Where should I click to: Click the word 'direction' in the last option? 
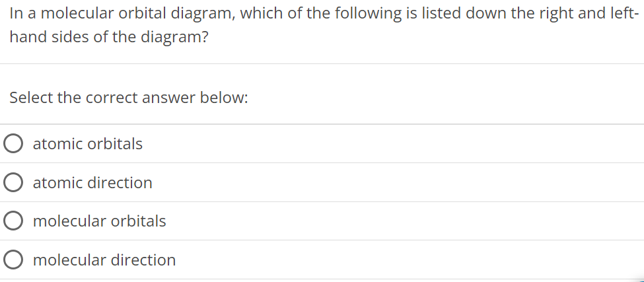tap(143, 260)
